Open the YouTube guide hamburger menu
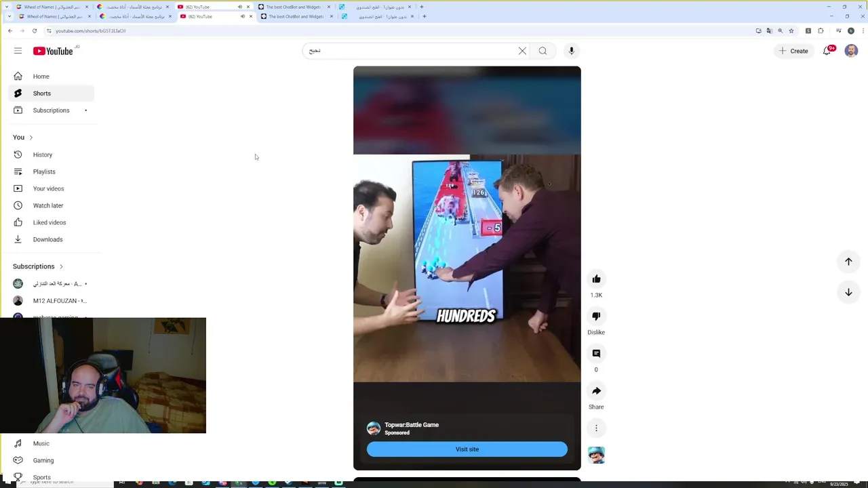 pyautogui.click(x=18, y=51)
